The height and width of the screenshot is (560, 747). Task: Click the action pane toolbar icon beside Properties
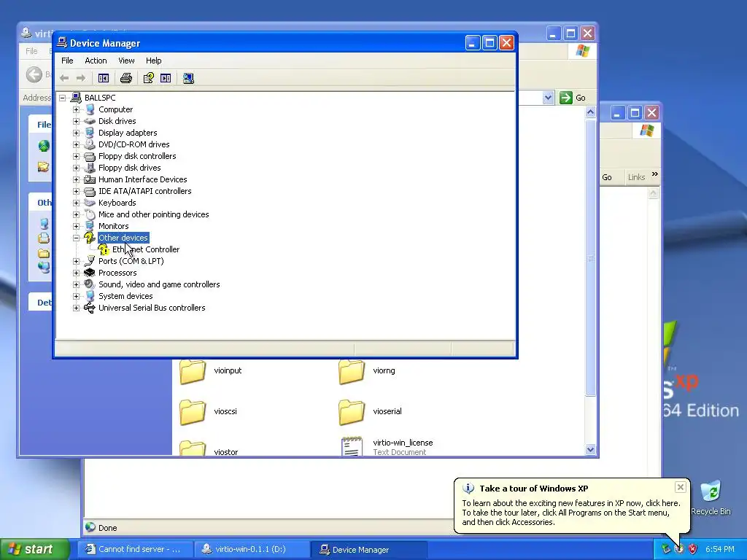click(x=166, y=78)
